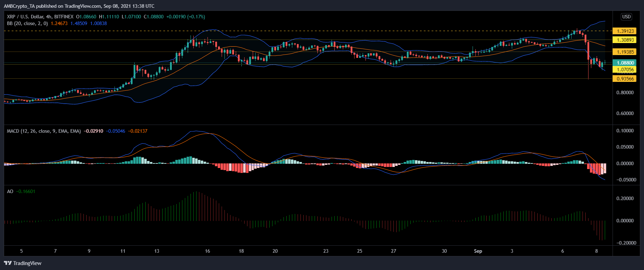Viewport: 644px width, 270px height.
Task: Click the BB basis value 1.24673
Action: pyautogui.click(x=59, y=23)
